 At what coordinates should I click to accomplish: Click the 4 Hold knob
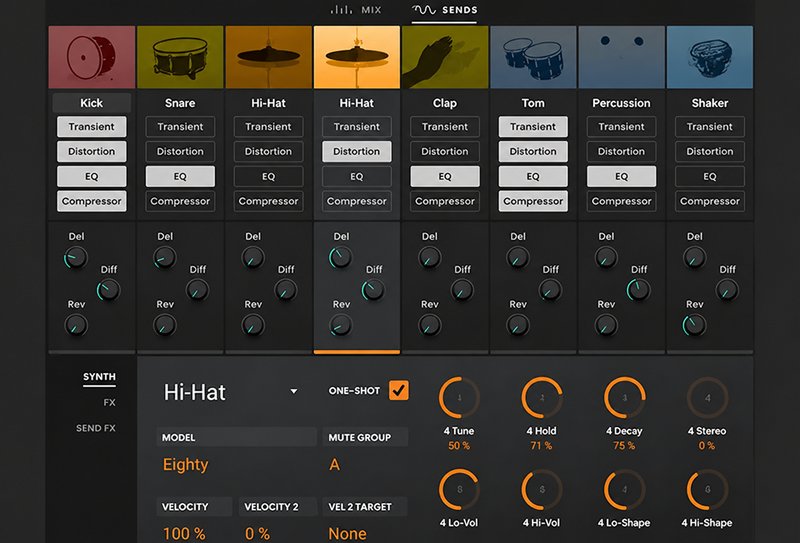[542, 398]
